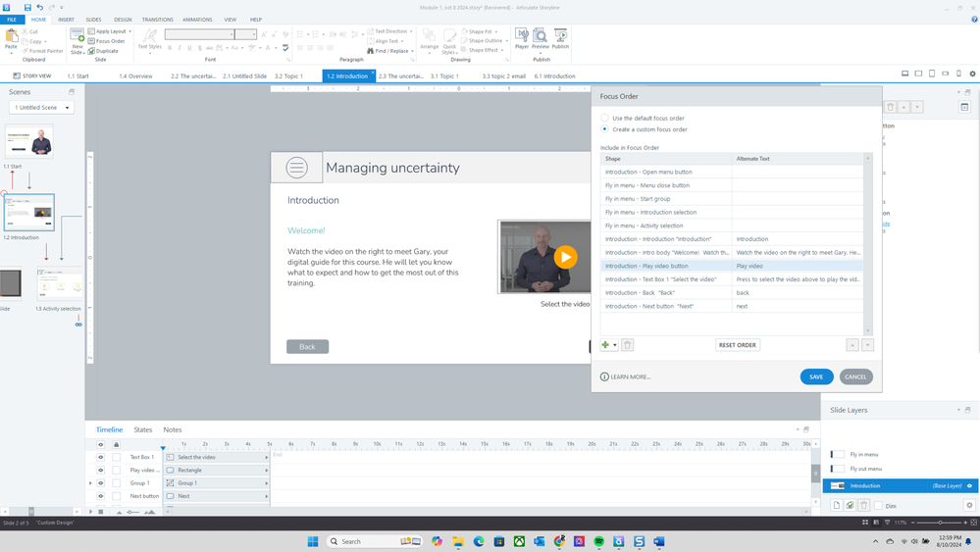Select 'Use the default focus order' option
Screen dimensions: 980x552
605,118
